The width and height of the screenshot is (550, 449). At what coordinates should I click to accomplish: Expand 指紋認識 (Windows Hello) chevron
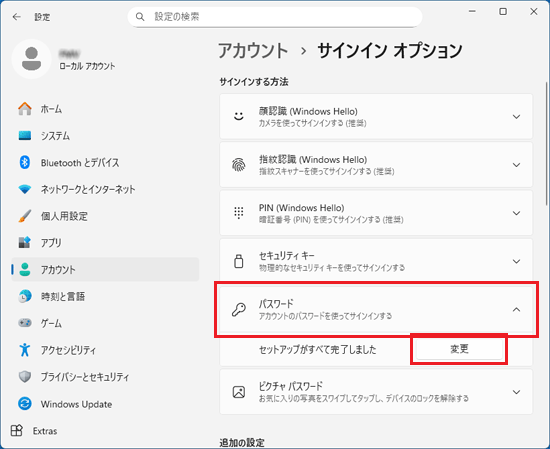pyautogui.click(x=516, y=165)
